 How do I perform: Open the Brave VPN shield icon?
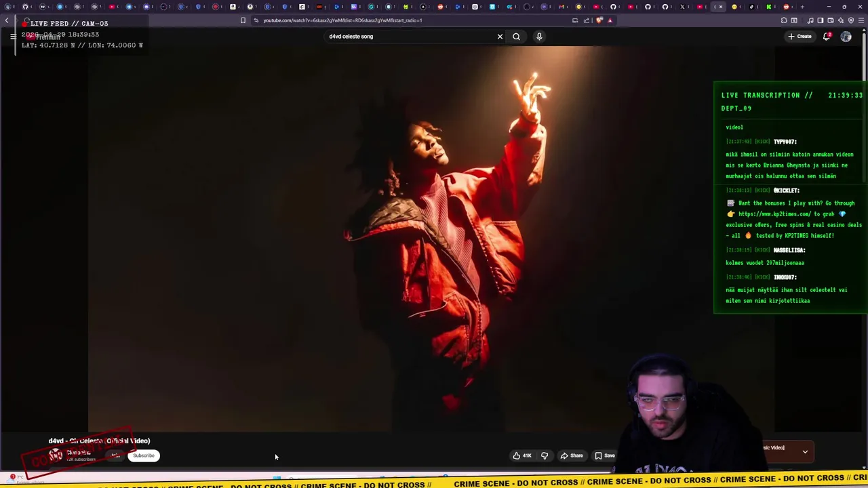851,20
